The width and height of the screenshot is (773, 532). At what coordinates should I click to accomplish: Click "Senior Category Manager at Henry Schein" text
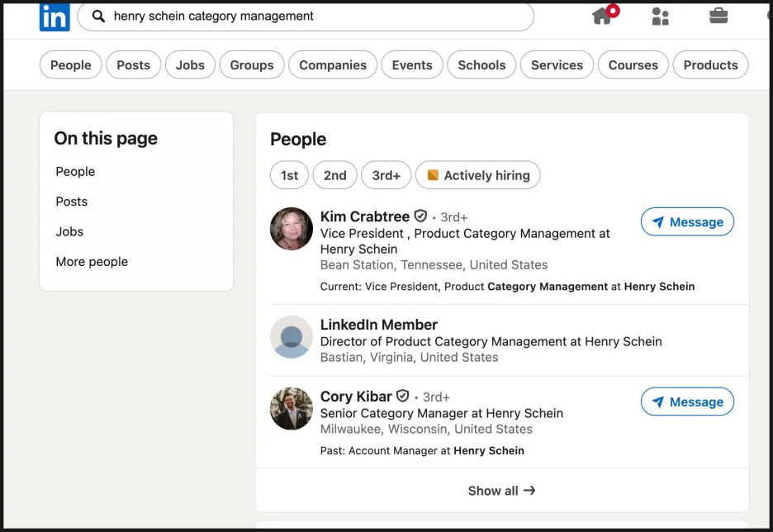(442, 413)
